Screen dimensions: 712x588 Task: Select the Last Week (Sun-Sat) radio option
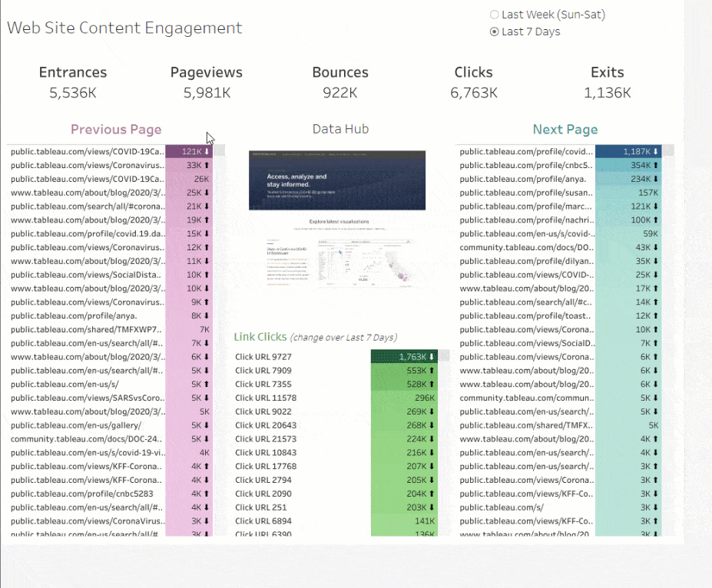495,15
